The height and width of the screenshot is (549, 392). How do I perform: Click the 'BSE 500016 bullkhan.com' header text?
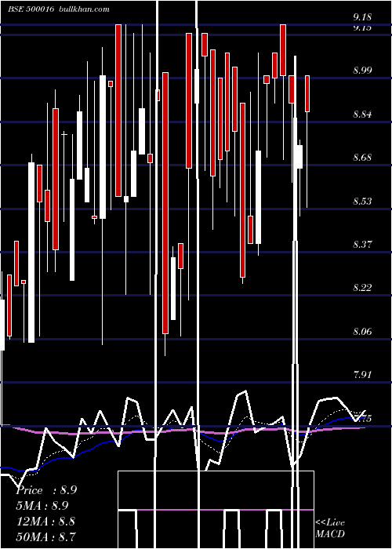tap(59, 9)
